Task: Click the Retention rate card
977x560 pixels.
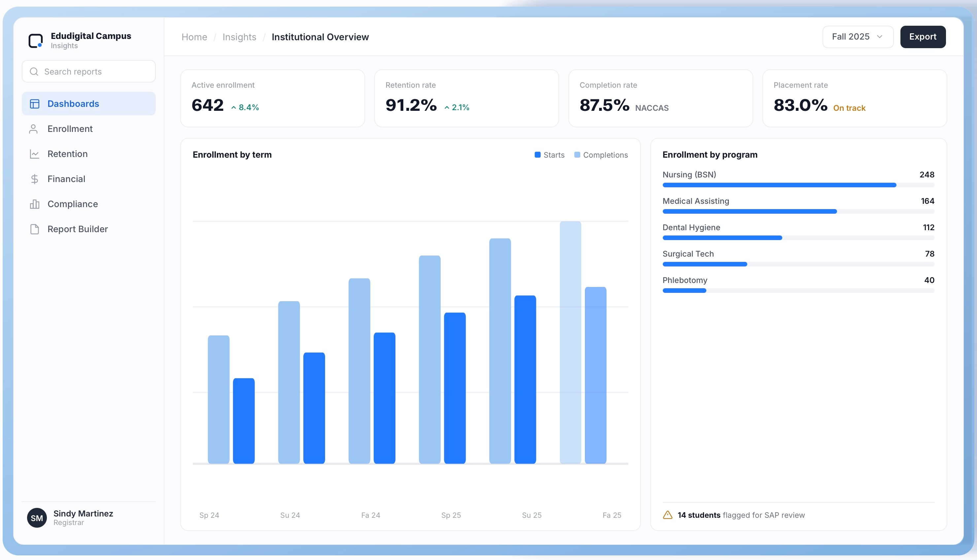Action: click(x=466, y=98)
